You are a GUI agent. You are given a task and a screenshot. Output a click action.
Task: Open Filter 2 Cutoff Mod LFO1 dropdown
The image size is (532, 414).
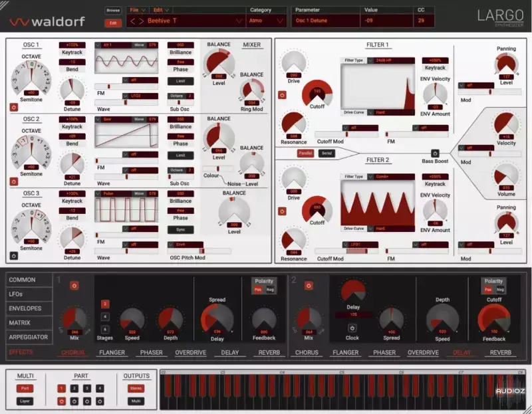346,245
